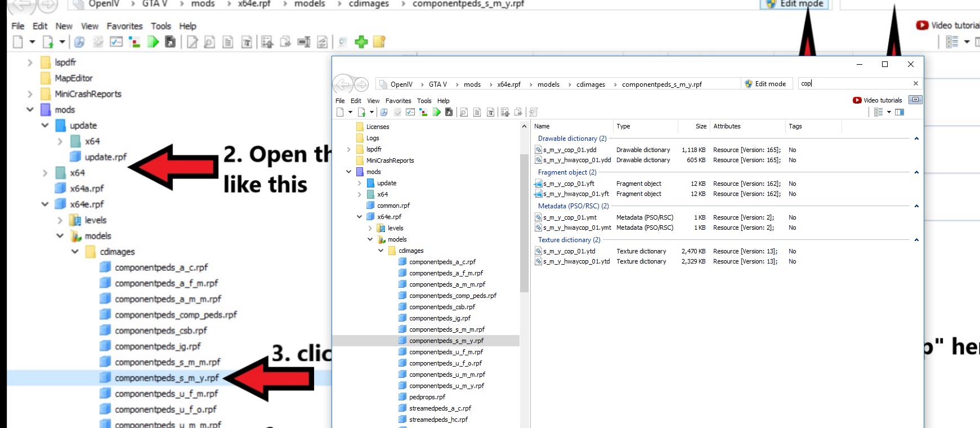The height and width of the screenshot is (428, 980).
Task: Open New menu in the back window
Action: pyautogui.click(x=64, y=26)
